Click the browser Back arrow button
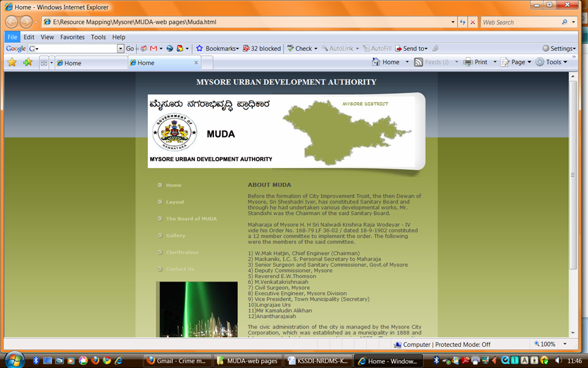The image size is (588, 368). point(11,22)
